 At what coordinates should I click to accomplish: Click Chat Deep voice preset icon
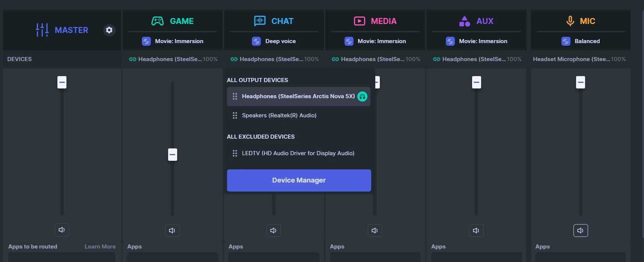[x=256, y=41]
